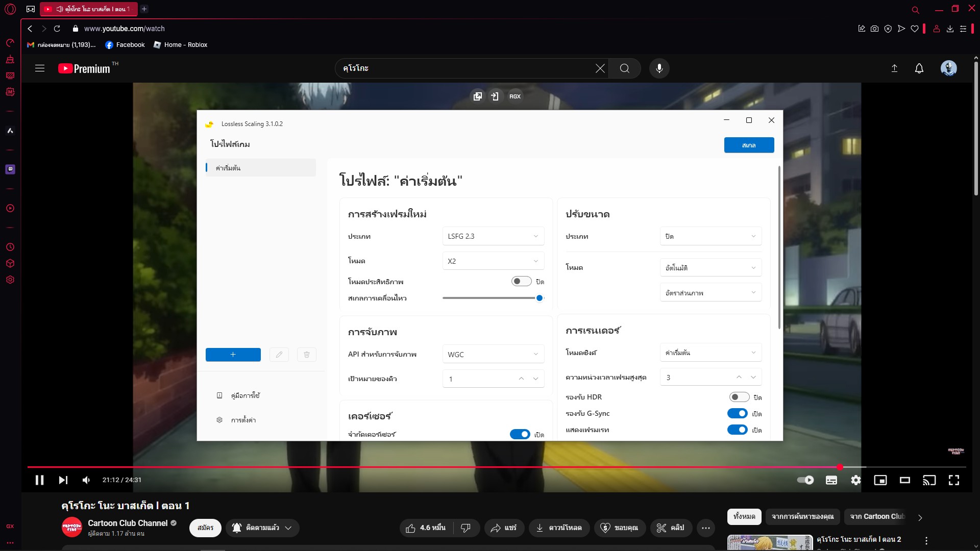Toggle subtitles on the video
Screen dimensions: 980x551
point(831,480)
